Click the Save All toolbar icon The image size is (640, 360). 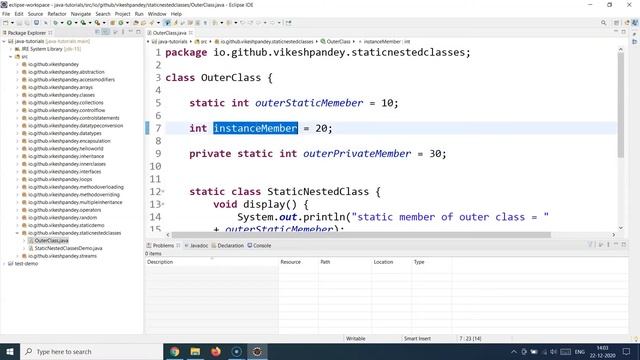27,23
